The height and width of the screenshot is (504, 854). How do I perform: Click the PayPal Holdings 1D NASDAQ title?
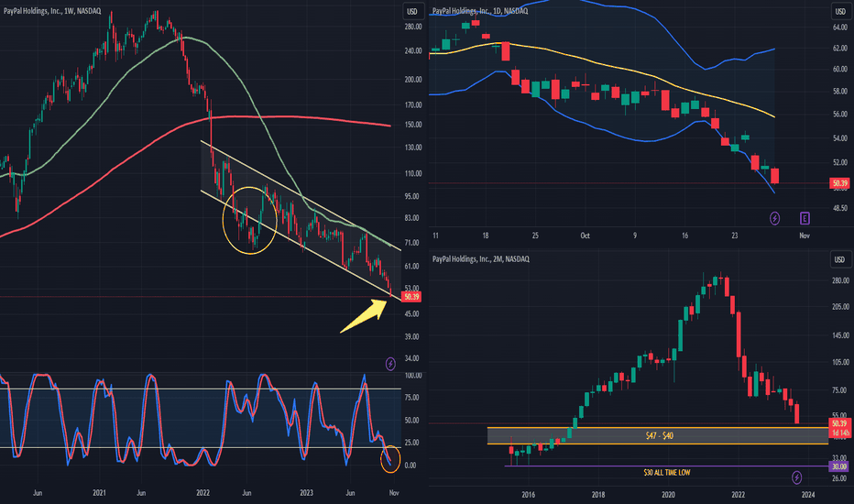pos(480,11)
